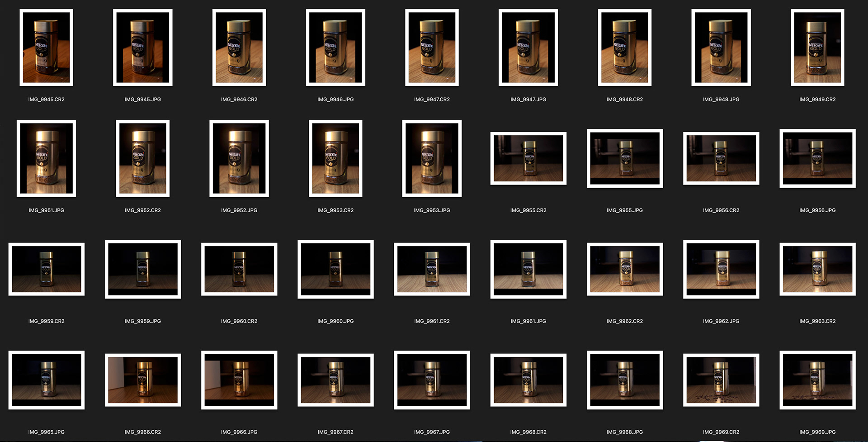
Task: Click the filename text IMG_9961.CR2
Action: click(x=432, y=321)
